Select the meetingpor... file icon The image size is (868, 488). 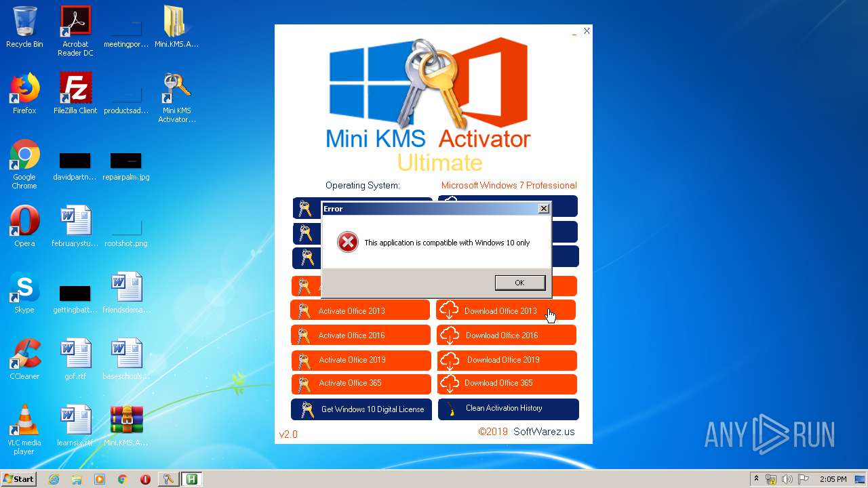tap(126, 33)
